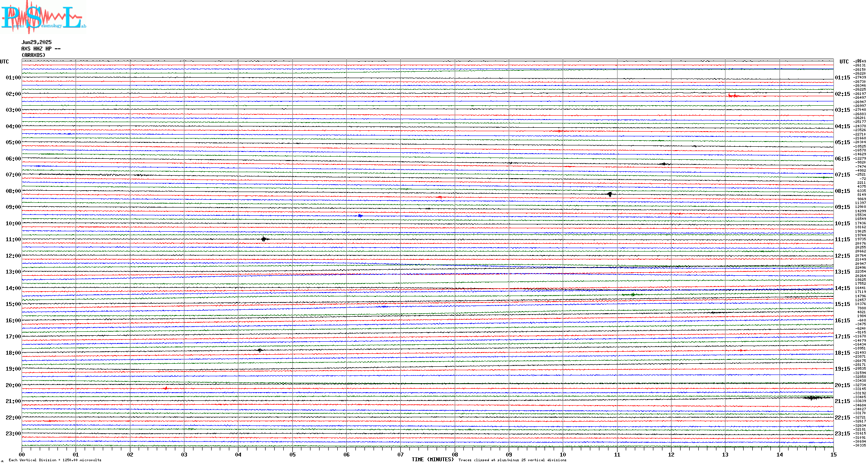Click the 13:00 hour label
The width and height of the screenshot is (868, 466).
coord(13,272)
